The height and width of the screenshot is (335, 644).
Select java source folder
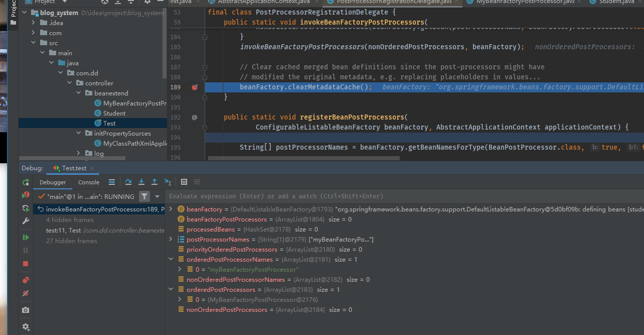(x=73, y=63)
